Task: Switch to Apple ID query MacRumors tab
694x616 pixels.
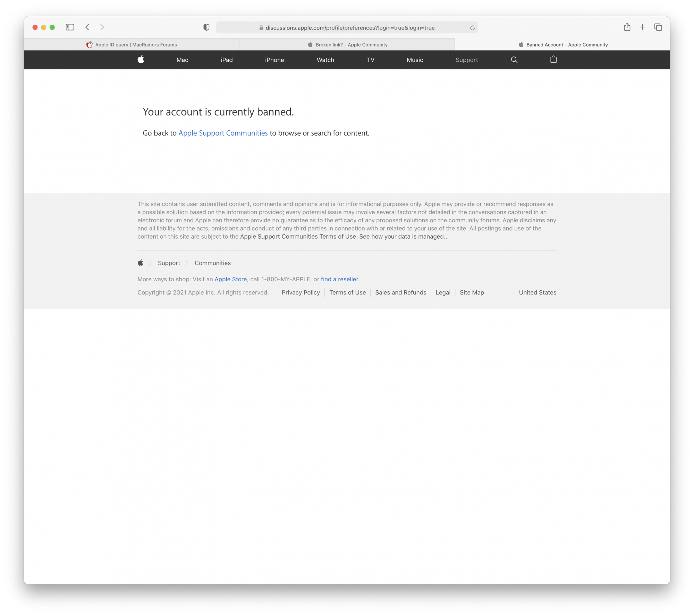Action: [132, 44]
